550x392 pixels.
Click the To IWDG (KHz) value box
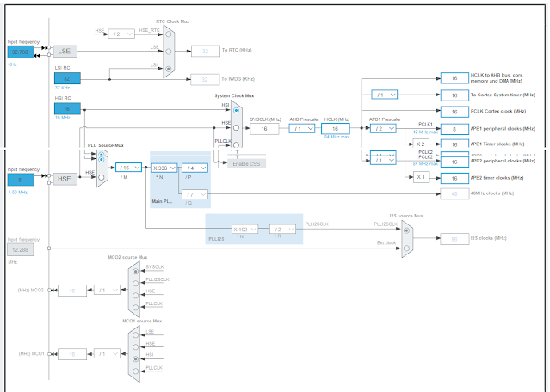[205, 80]
